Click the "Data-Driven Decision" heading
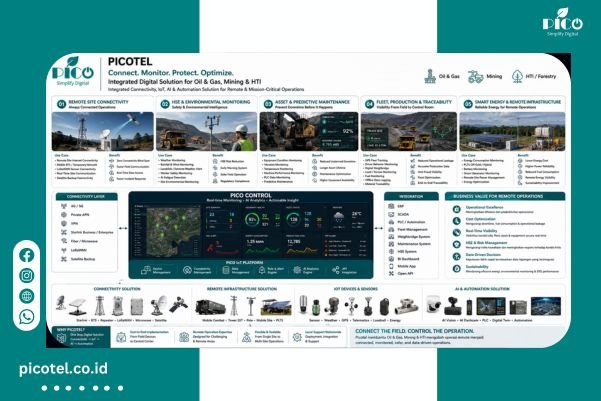Viewport: 601px width, 401px height. [x=483, y=255]
